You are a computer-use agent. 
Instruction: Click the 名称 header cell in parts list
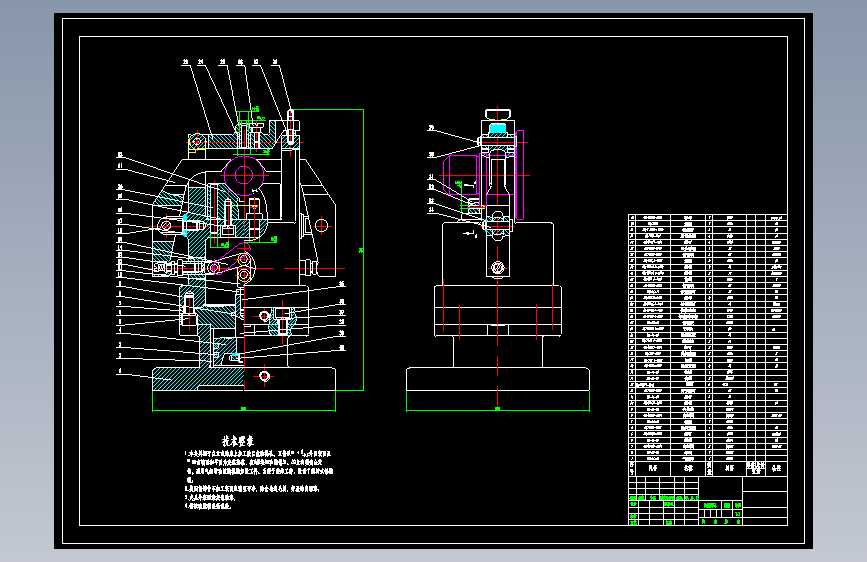click(x=688, y=468)
